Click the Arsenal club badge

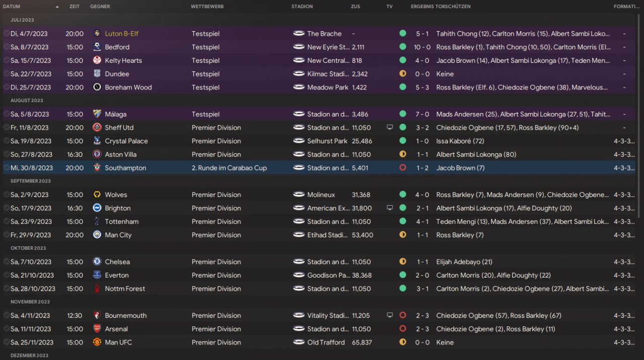click(x=97, y=329)
